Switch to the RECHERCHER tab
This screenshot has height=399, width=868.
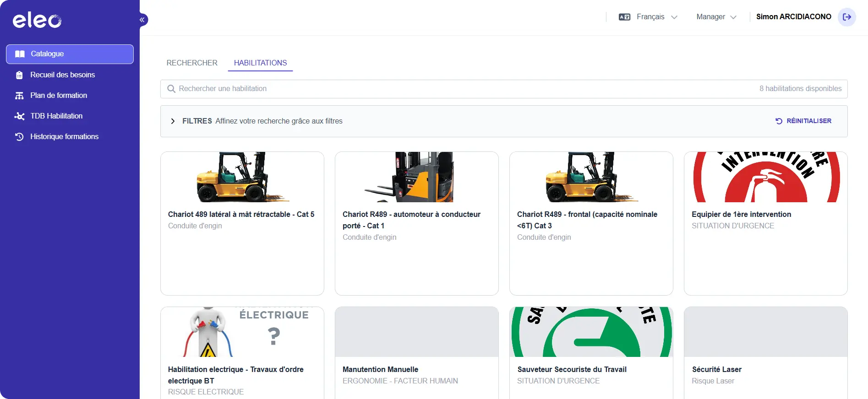[x=192, y=63]
